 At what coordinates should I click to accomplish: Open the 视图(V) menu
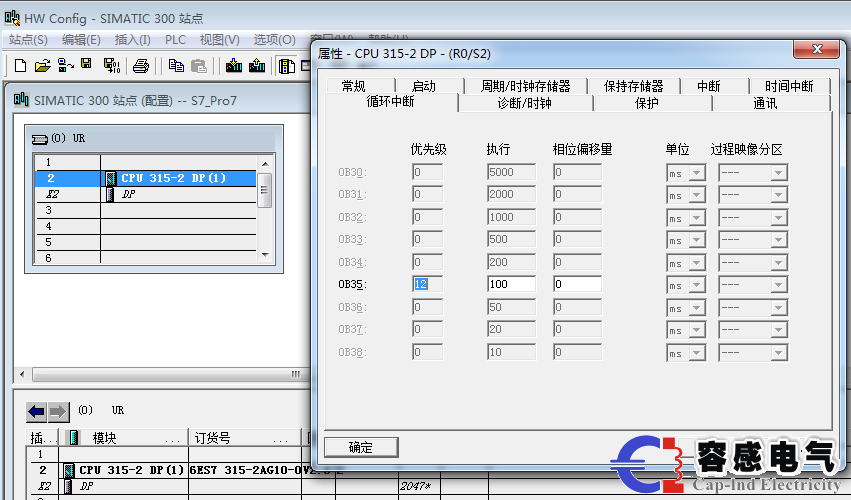[x=219, y=40]
